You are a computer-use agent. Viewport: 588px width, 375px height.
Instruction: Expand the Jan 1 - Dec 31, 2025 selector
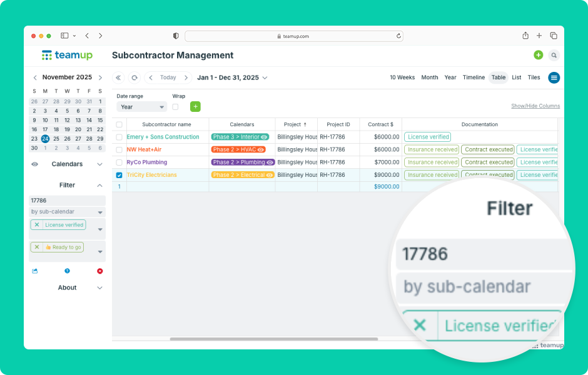pyautogui.click(x=231, y=77)
